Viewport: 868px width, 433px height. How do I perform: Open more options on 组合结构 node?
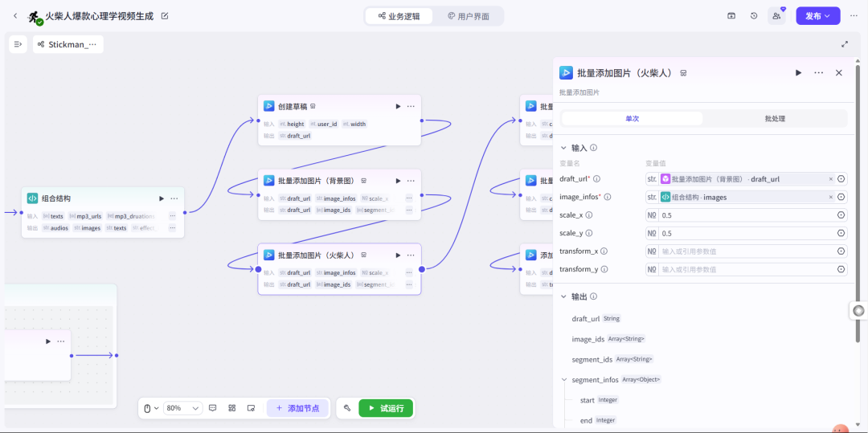tap(174, 198)
